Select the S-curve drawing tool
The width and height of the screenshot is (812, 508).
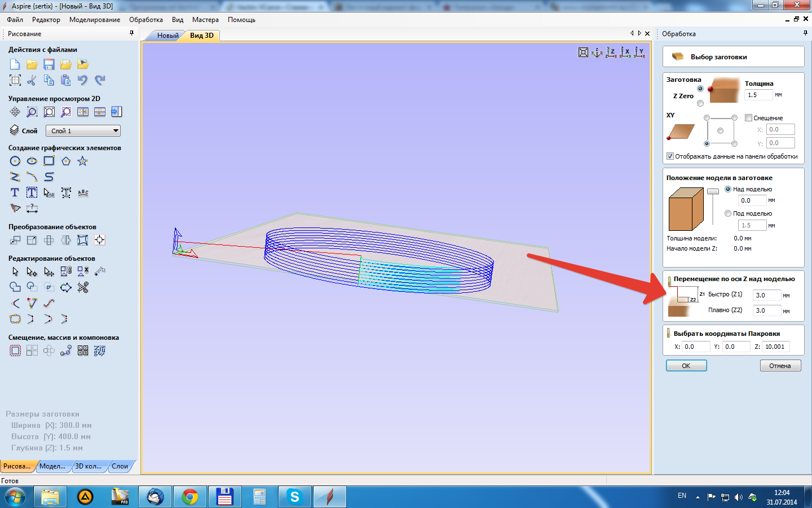coord(49,177)
